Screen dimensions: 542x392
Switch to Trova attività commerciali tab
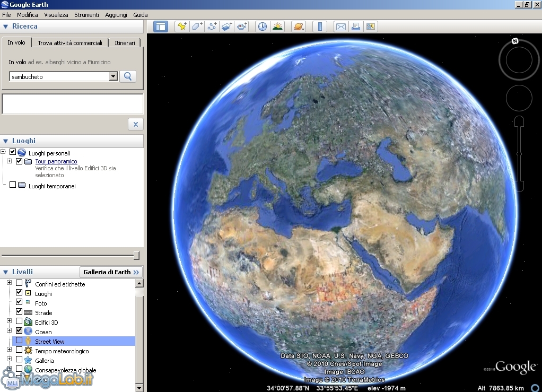point(70,43)
